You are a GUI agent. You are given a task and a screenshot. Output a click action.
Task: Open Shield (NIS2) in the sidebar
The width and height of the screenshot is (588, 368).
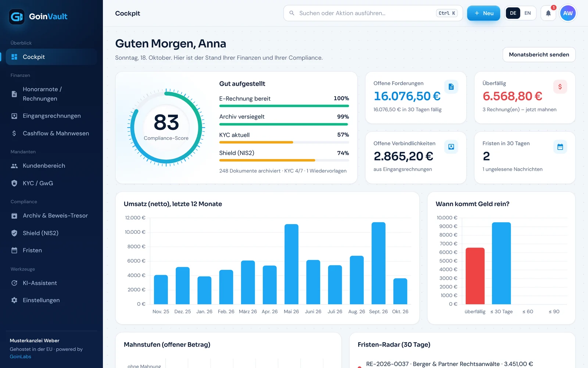pyautogui.click(x=51, y=233)
